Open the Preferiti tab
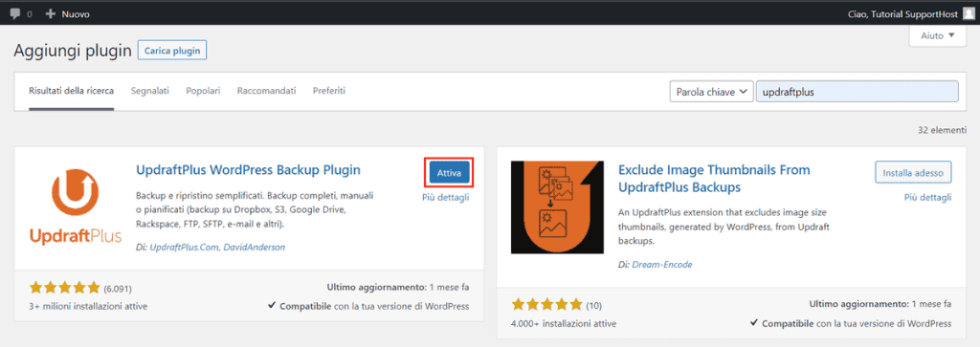This screenshot has height=347, width=980. pos(329,91)
